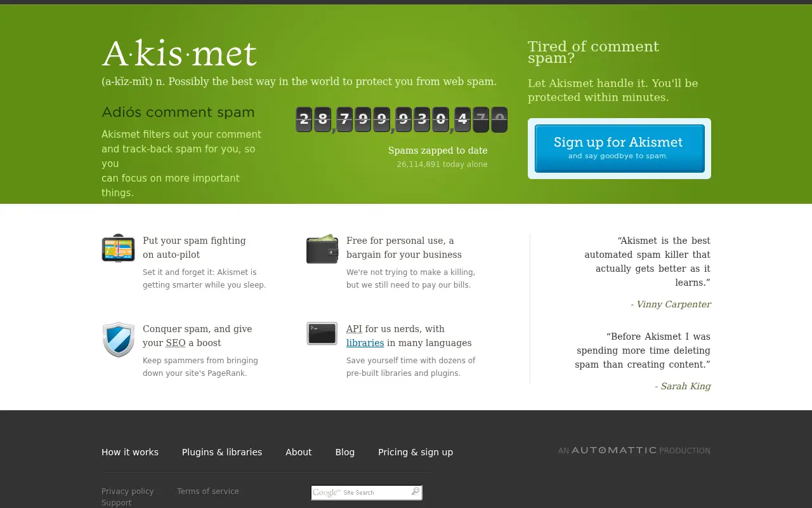
Task: Click "Put your spam fighting on auto-pilot" heading
Action: coord(194,248)
